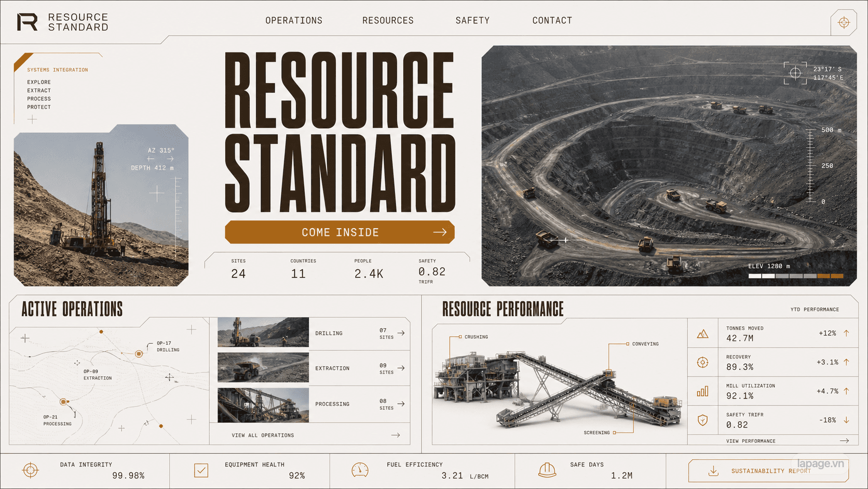Click the SCREENING callout label
This screenshot has height=489, width=868.
tap(596, 433)
